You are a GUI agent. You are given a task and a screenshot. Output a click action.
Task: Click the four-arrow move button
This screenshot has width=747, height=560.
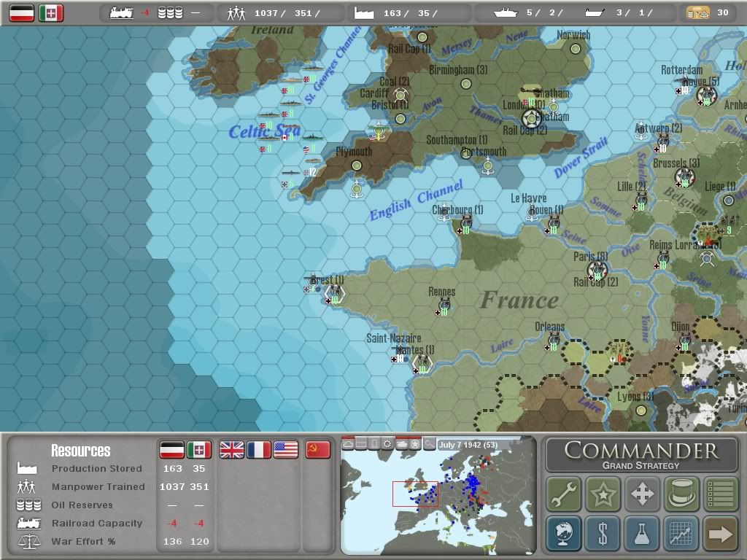pyautogui.click(x=642, y=494)
